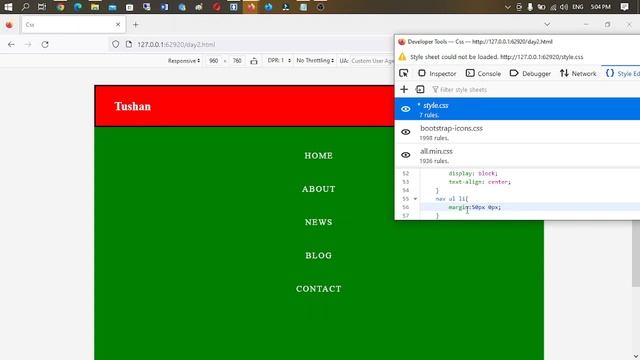Click the viewport height field 760
The height and width of the screenshot is (360, 640).
(237, 60)
